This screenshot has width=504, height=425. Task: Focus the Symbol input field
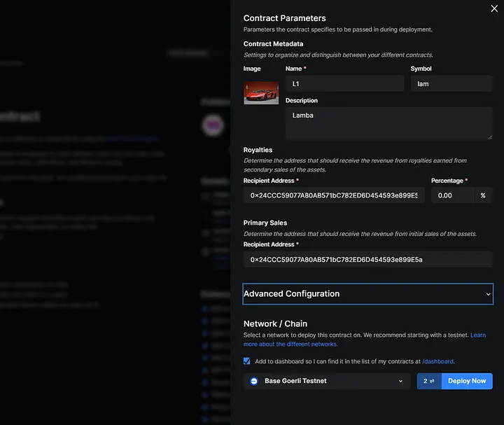coord(451,83)
